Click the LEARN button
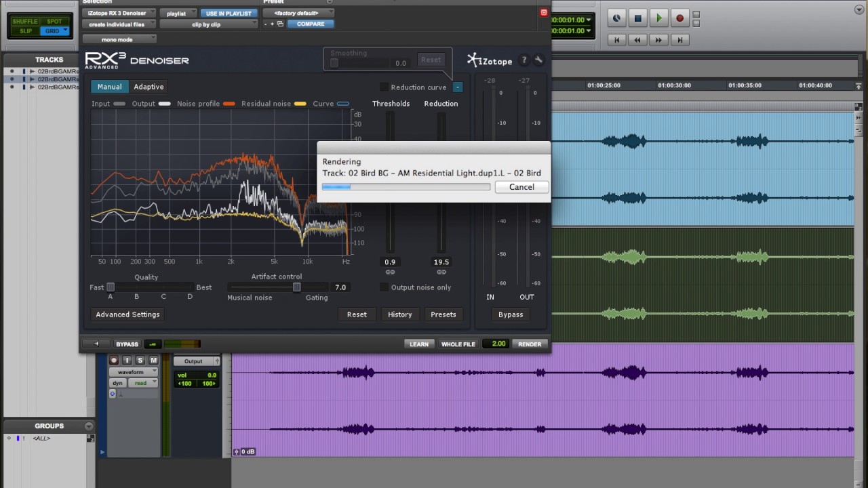 tap(419, 344)
